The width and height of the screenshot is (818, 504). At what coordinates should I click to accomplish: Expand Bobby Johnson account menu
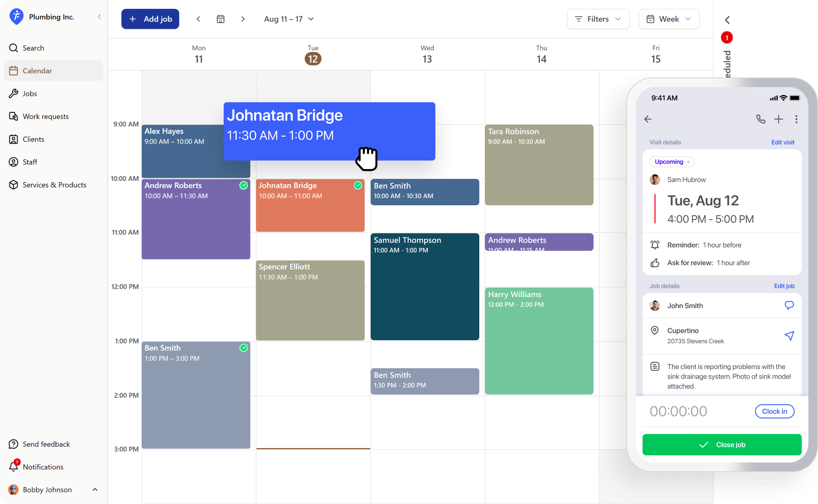(x=95, y=490)
